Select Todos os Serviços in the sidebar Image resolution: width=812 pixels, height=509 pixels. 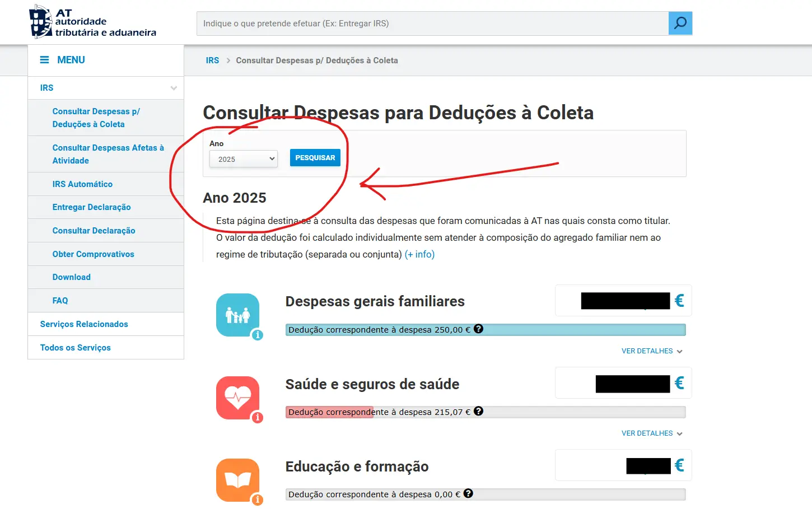[x=74, y=347]
